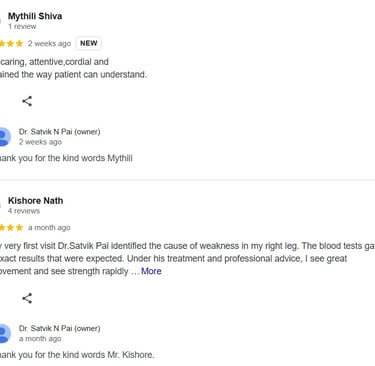
Task: View Mythili's '1 review' count
Action: point(22,26)
